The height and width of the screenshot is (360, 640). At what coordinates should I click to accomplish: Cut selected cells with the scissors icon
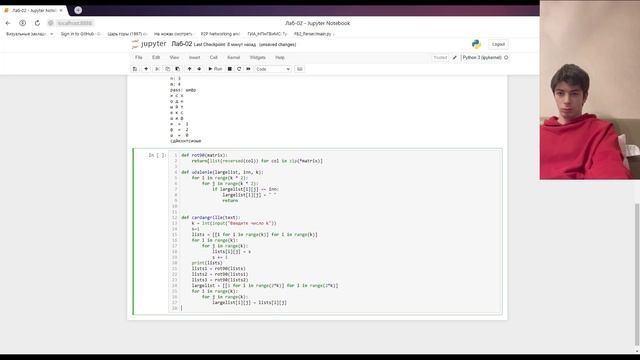157,69
